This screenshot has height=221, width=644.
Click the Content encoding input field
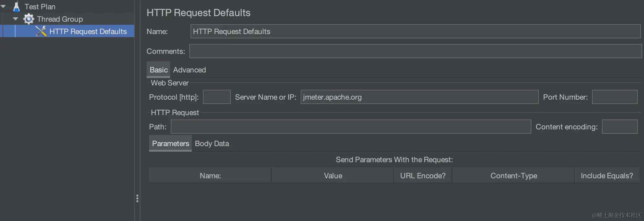pyautogui.click(x=620, y=127)
